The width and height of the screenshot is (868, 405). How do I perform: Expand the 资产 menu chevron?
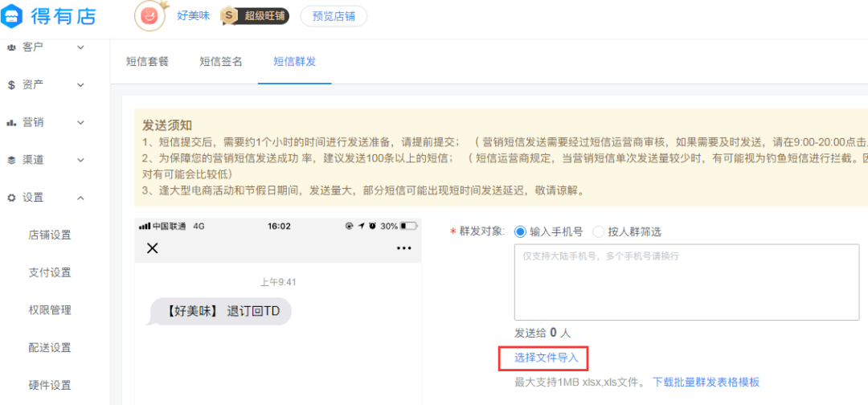click(80, 85)
